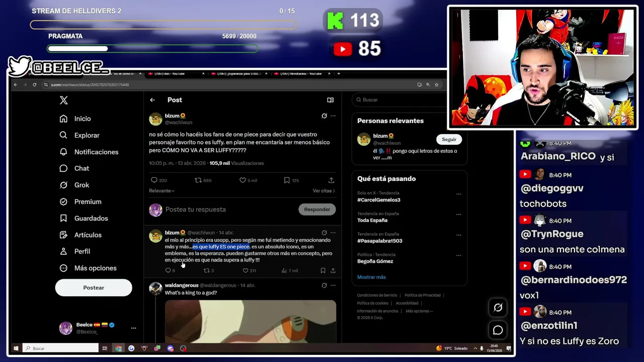Open more options on bizum's main post
The width and height of the screenshot is (644, 362).
click(x=333, y=116)
